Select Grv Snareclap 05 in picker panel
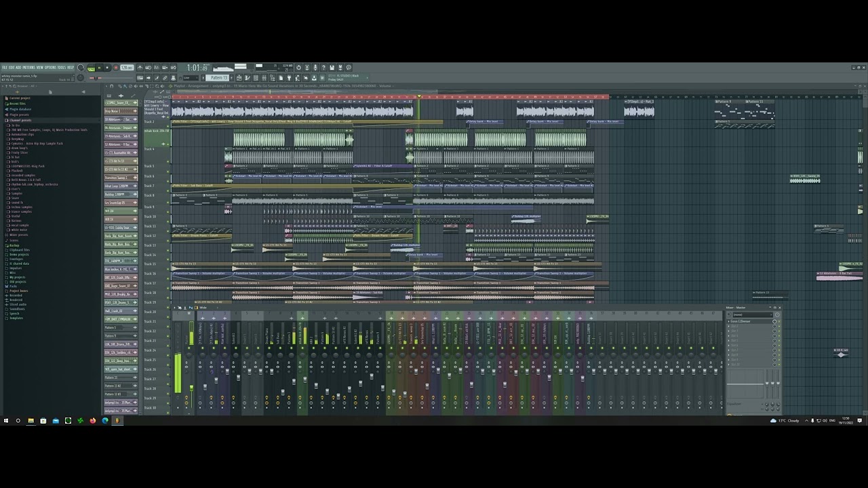This screenshot has width=868, height=488. (x=121, y=203)
